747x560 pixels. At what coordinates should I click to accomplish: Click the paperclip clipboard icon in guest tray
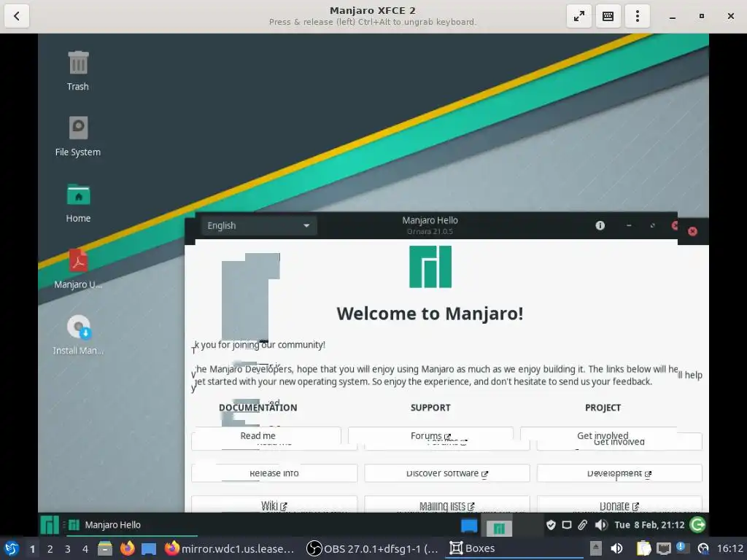(x=583, y=525)
